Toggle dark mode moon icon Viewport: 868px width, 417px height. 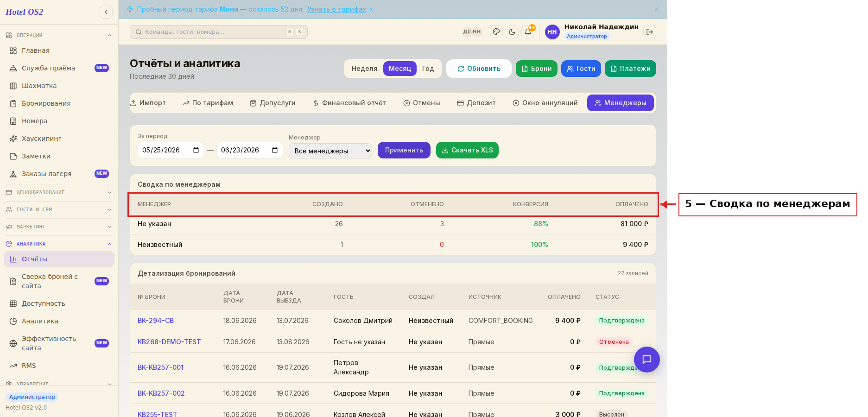pos(512,32)
